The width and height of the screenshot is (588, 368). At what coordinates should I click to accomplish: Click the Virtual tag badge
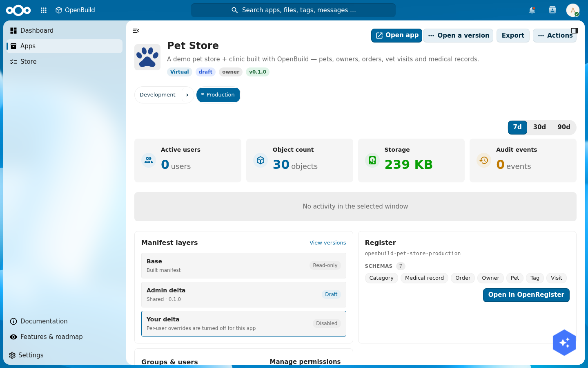coord(180,72)
